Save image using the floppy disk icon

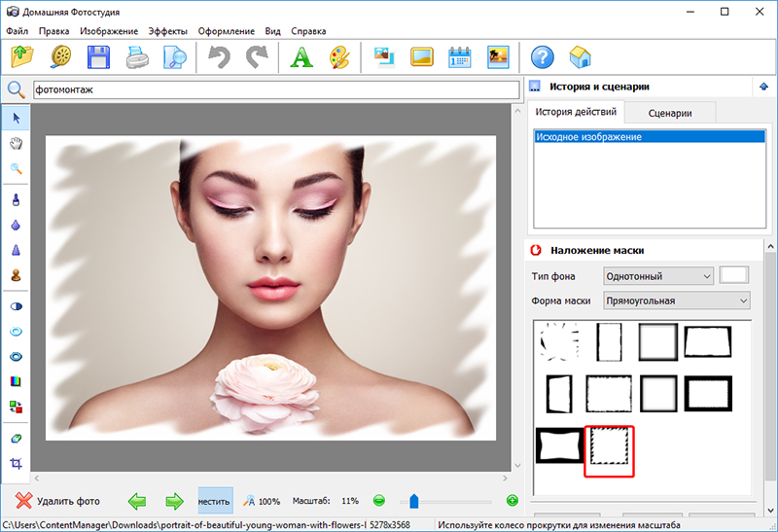(98, 57)
